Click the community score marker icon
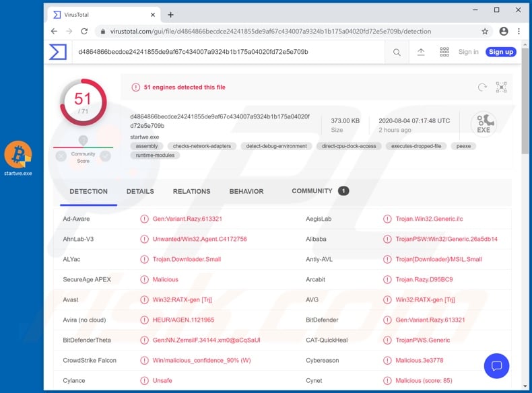This screenshot has height=393, width=532. (x=83, y=140)
